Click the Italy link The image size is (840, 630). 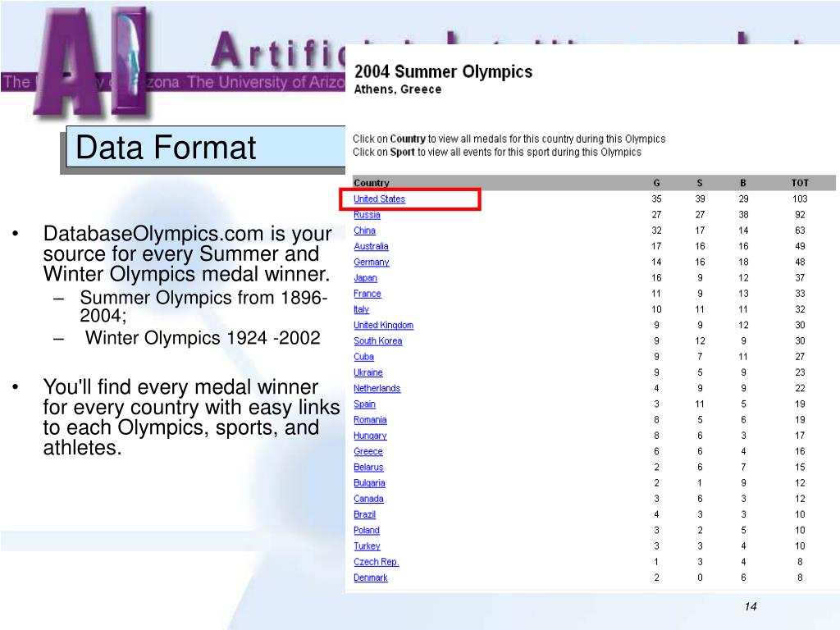[361, 309]
